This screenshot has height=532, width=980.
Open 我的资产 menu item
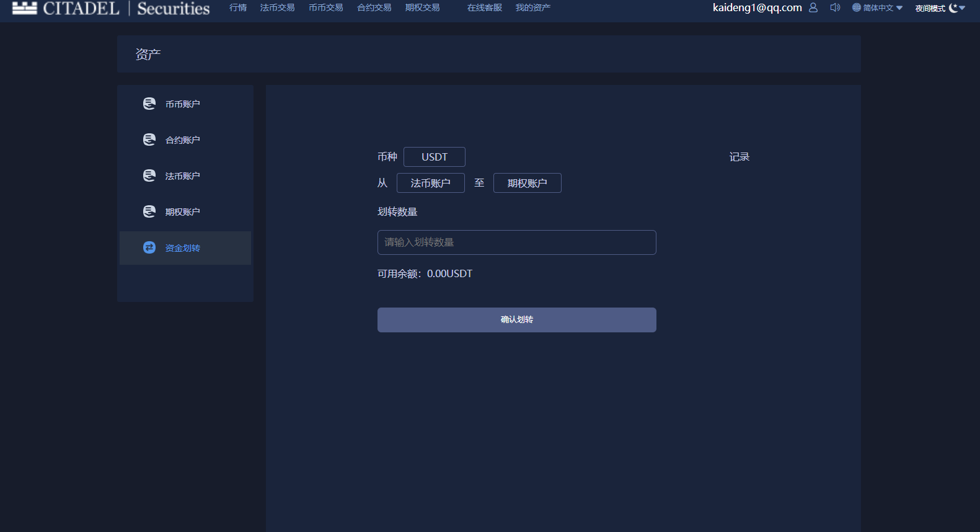[533, 7]
